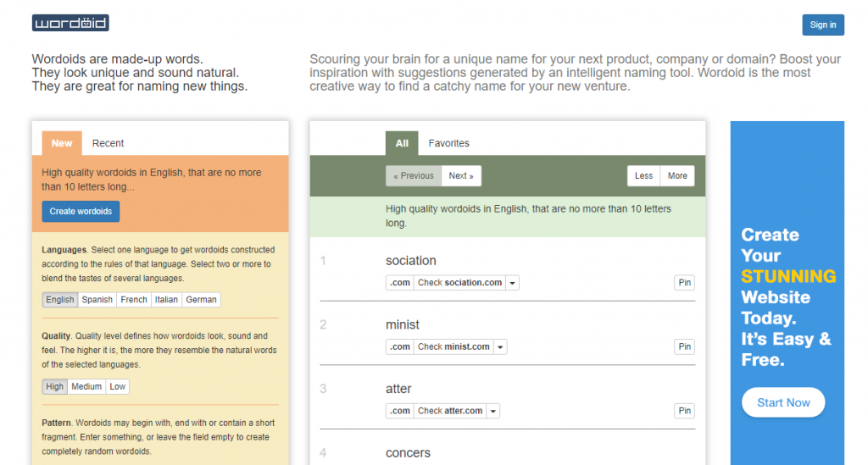Viewport: 868px width, 465px height.
Task: Select Low quality level
Action: 117,386
